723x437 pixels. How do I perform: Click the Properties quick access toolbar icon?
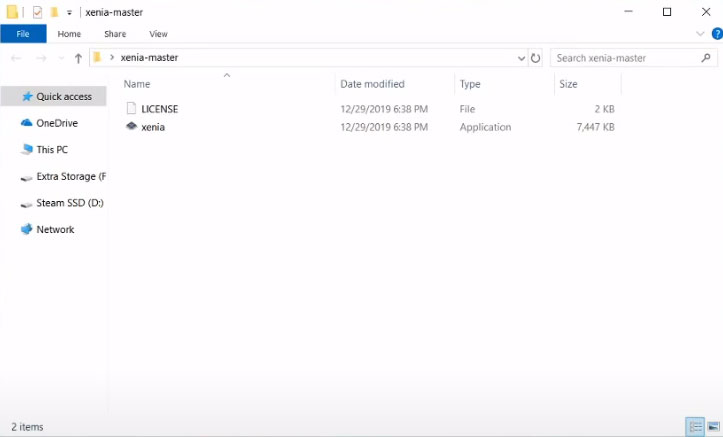click(x=37, y=12)
